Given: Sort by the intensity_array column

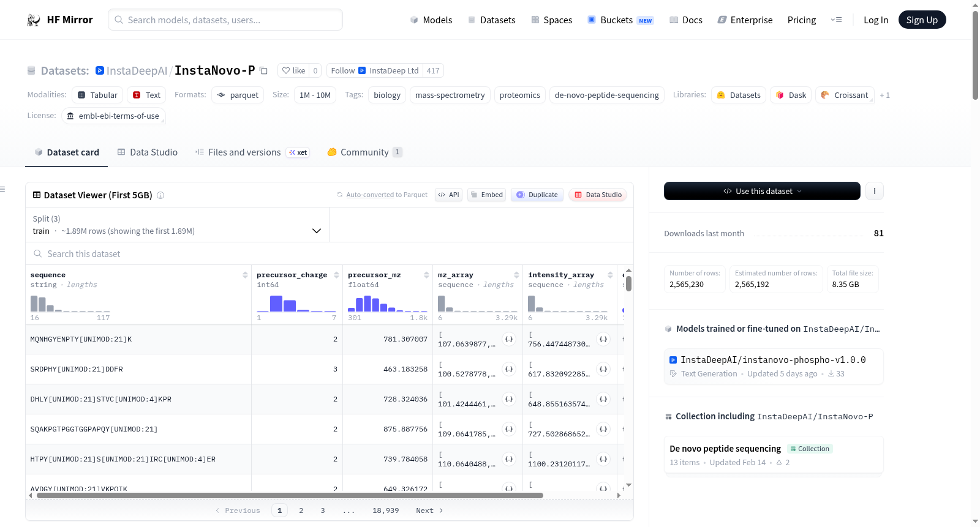Looking at the screenshot, I should tap(610, 275).
